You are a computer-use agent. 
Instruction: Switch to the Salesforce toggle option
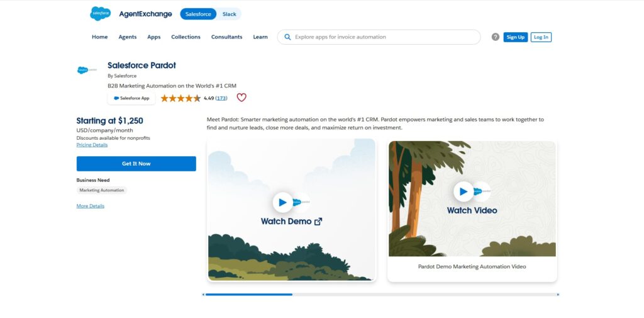(198, 14)
